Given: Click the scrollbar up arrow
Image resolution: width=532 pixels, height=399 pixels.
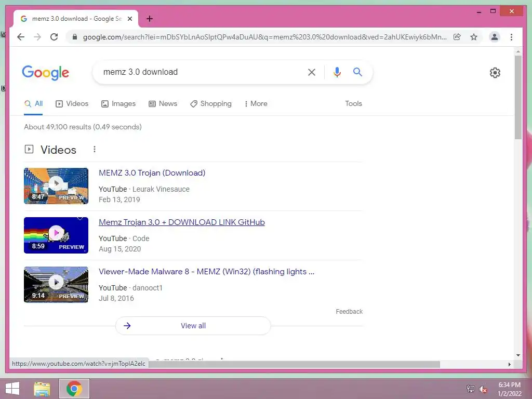Looking at the screenshot, I should point(518,51).
